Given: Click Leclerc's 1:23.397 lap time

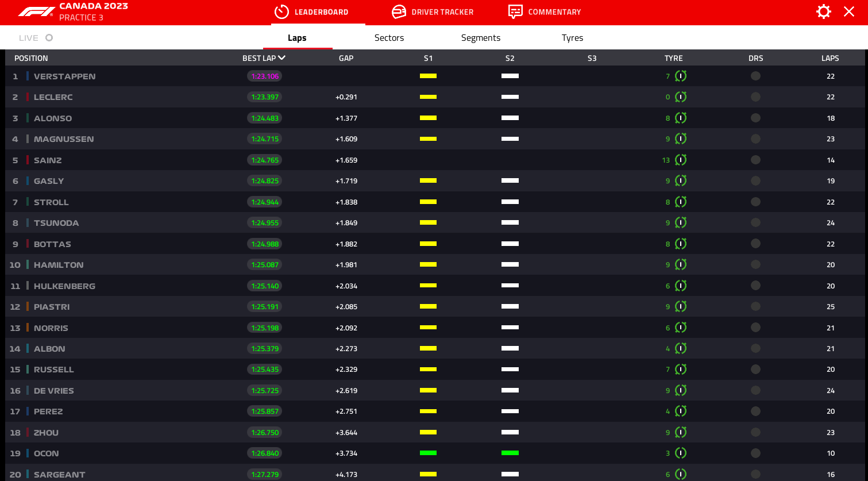Looking at the screenshot, I should pyautogui.click(x=265, y=97).
